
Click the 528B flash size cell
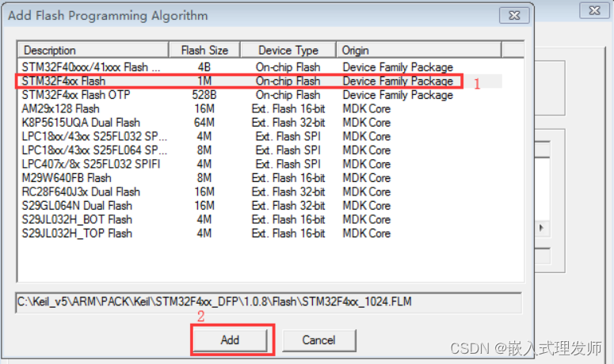point(204,95)
